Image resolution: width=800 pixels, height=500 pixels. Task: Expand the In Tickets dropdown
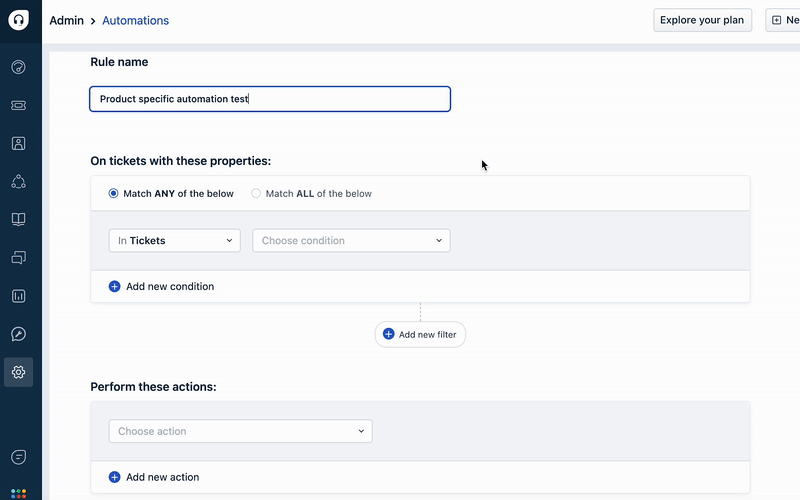pos(174,241)
